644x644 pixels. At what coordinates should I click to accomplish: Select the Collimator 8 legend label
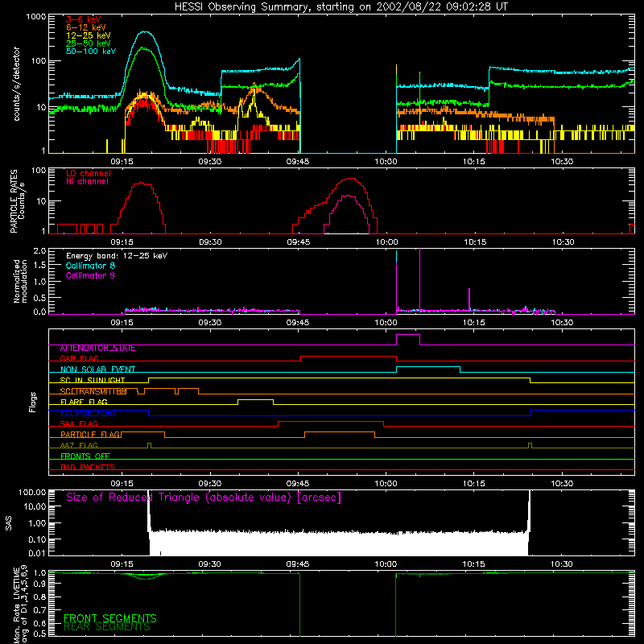(x=90, y=266)
